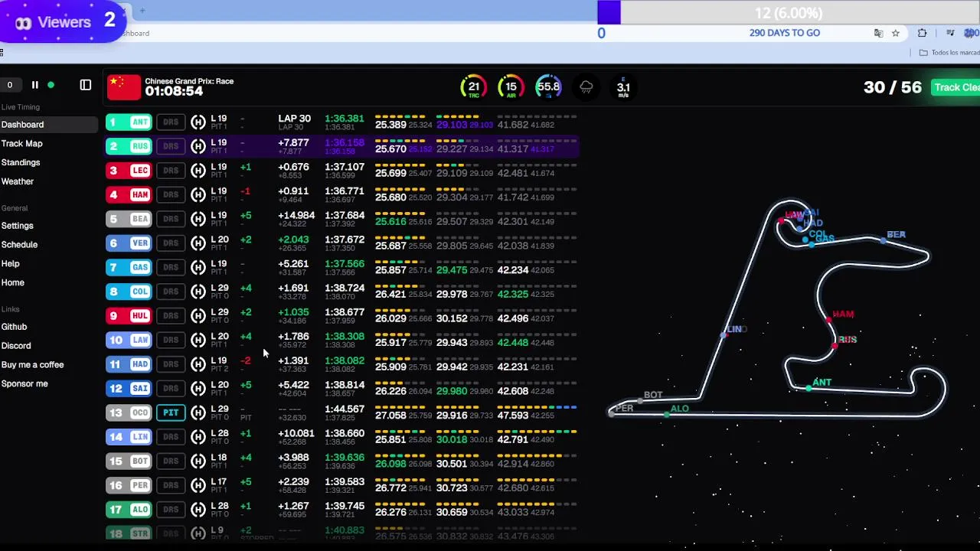This screenshot has width=980, height=551.
Task: Click the DRS badge for LIN
Action: [x=171, y=437]
